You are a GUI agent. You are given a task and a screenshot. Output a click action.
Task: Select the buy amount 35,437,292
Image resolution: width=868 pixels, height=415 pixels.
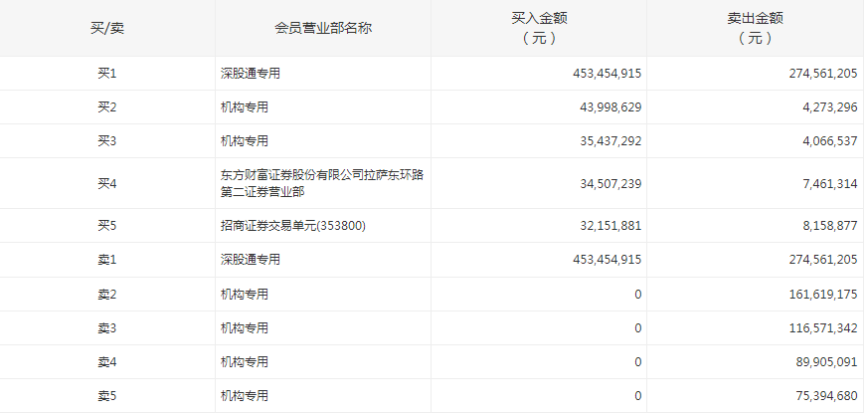pos(603,141)
